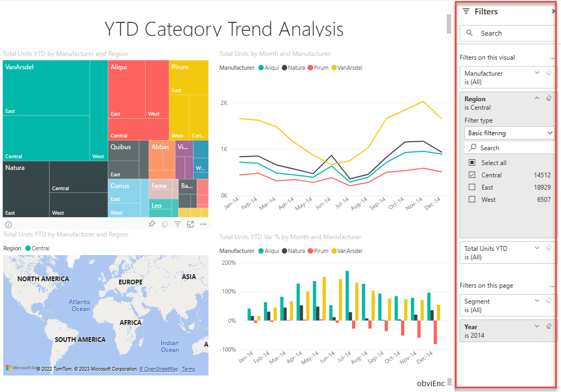Click inside the filter Search box

pyautogui.click(x=508, y=32)
